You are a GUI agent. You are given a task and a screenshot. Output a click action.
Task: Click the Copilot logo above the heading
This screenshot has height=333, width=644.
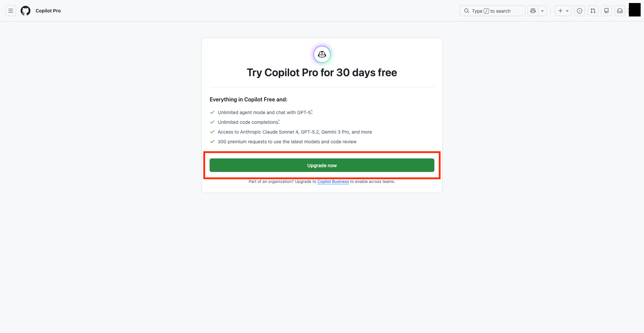322,54
